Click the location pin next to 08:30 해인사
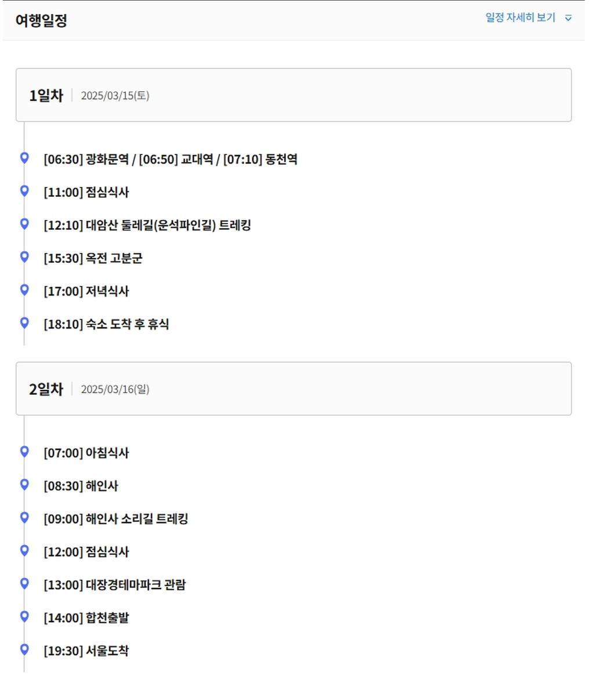Viewport: 594px width, 700px height. pyautogui.click(x=24, y=484)
